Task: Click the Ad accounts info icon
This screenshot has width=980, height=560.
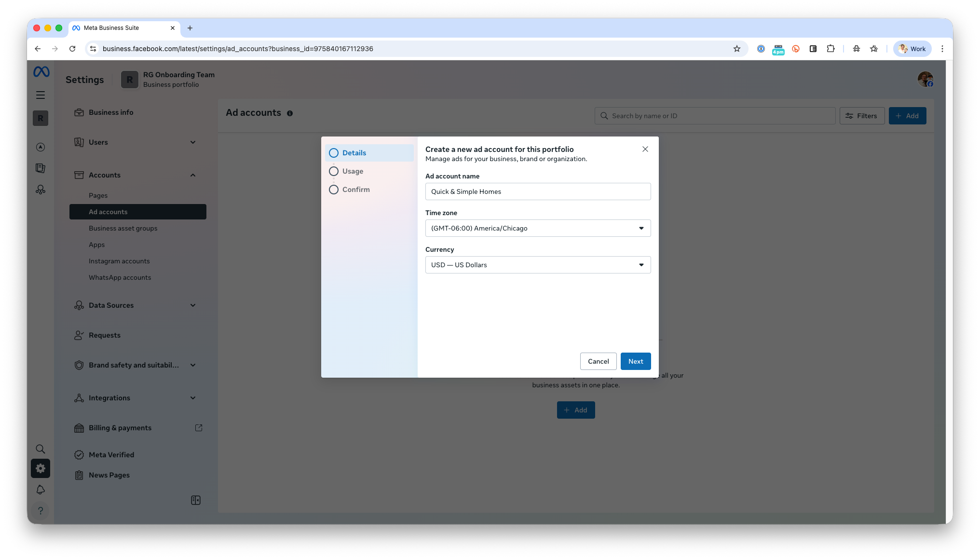Action: point(290,113)
